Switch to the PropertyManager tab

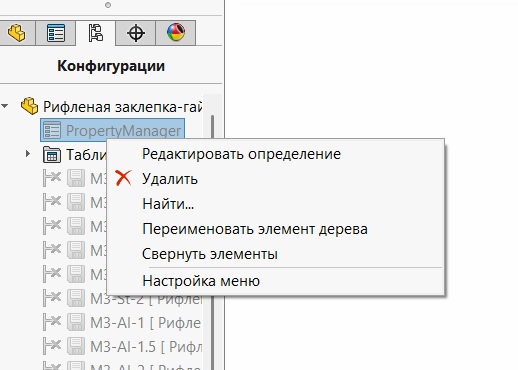56,33
